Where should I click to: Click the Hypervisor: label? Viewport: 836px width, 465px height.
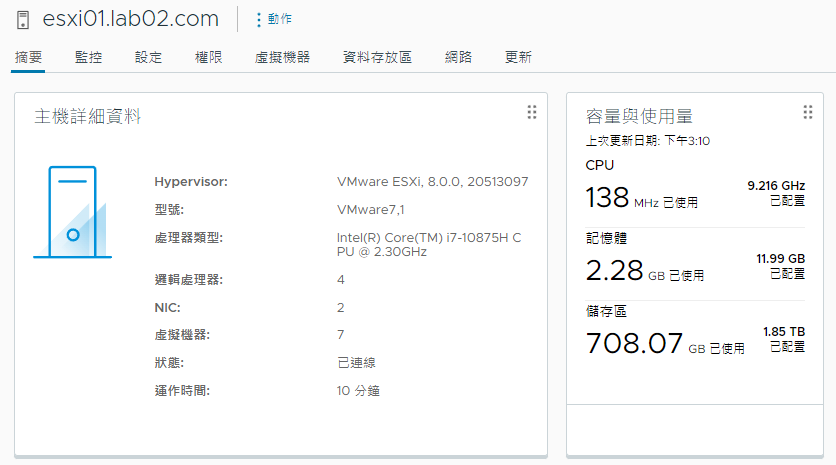point(191,182)
